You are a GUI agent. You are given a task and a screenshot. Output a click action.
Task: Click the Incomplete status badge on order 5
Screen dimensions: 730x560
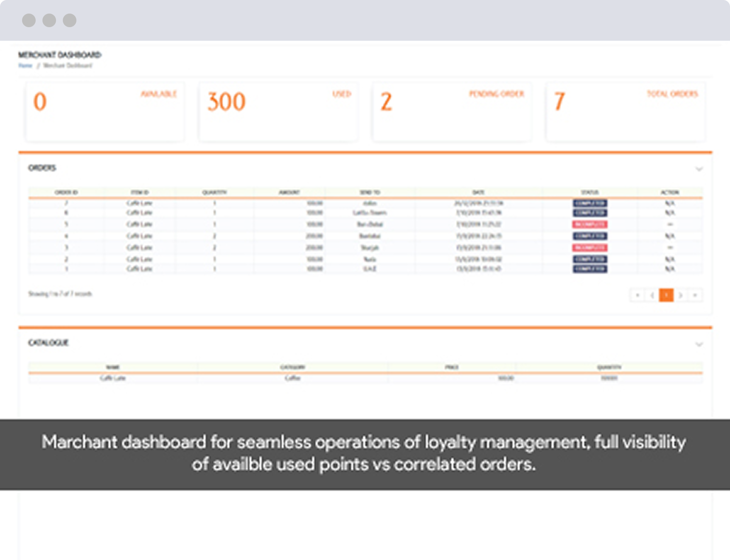click(590, 224)
